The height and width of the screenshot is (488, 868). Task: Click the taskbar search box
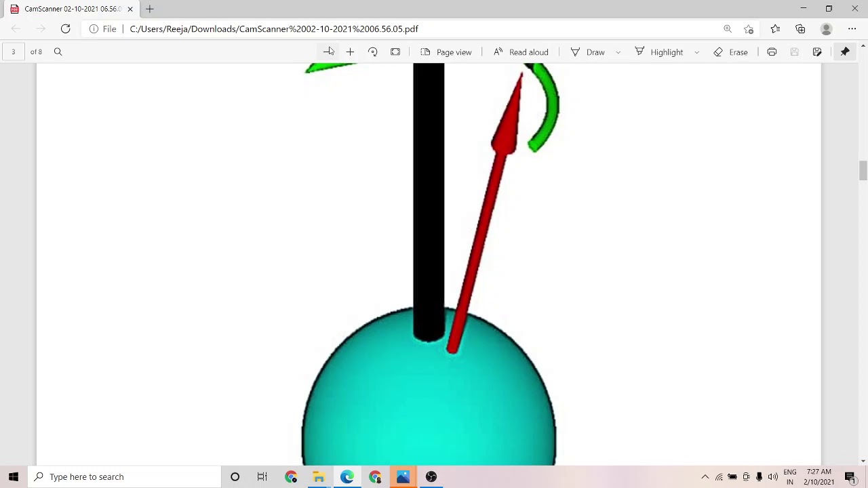tap(125, 476)
